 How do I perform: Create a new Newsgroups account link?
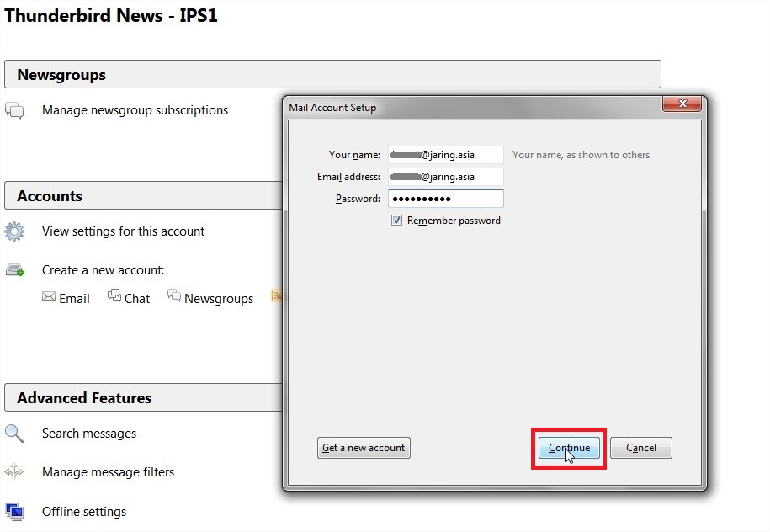219,299
